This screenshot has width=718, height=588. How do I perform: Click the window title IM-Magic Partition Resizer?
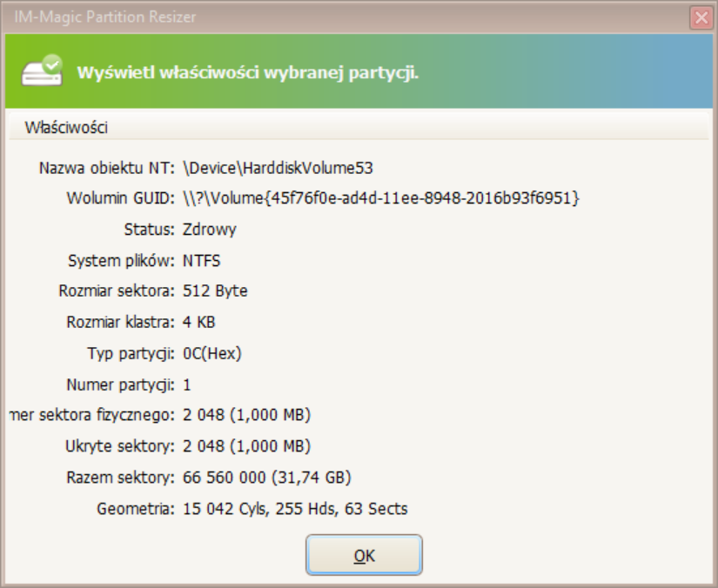point(104,17)
